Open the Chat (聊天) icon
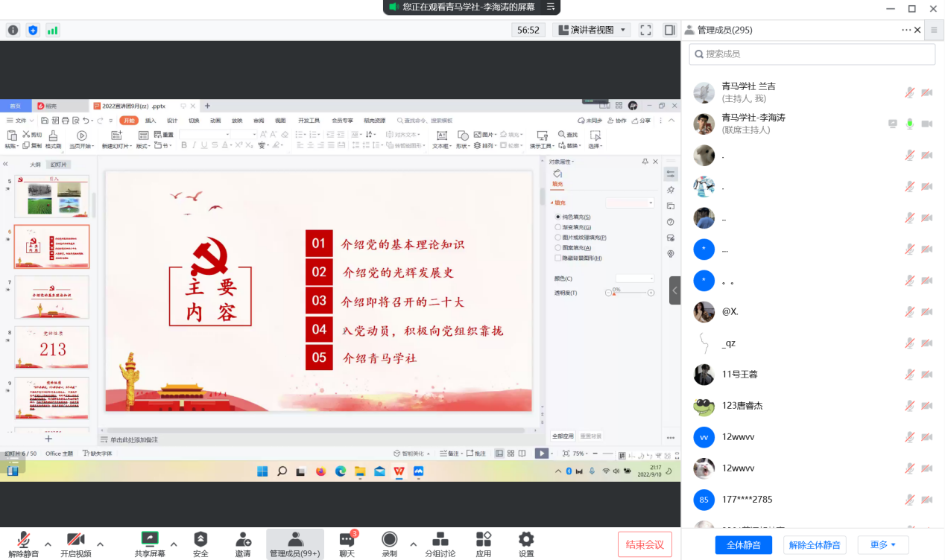945x560 pixels. 347,540
